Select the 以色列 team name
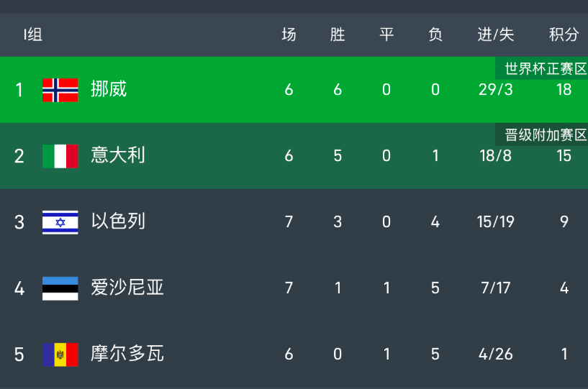The image size is (588, 389). pyautogui.click(x=118, y=221)
